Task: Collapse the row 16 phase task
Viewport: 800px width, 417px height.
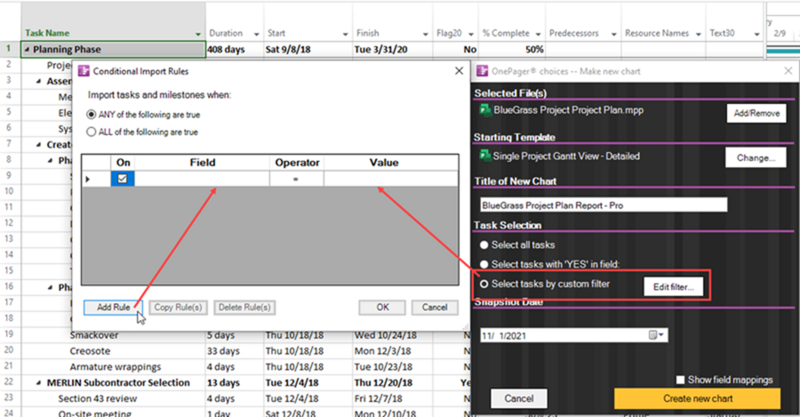Action: [x=50, y=287]
